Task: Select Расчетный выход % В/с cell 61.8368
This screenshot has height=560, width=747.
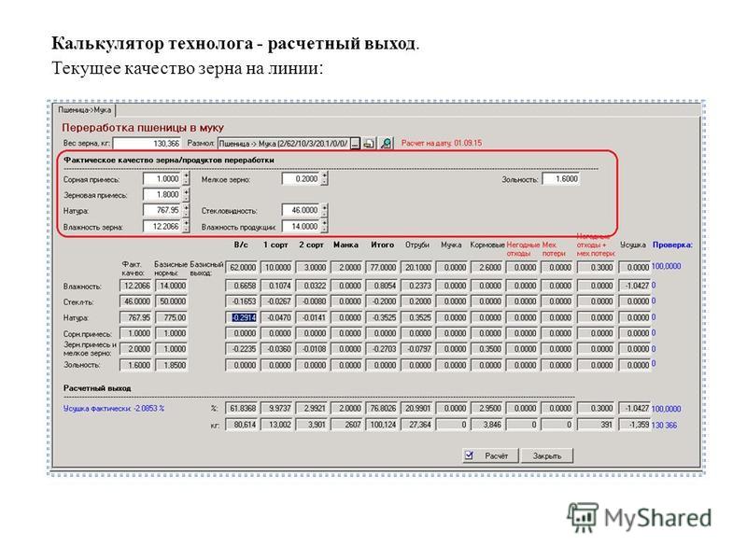Action: [243, 409]
